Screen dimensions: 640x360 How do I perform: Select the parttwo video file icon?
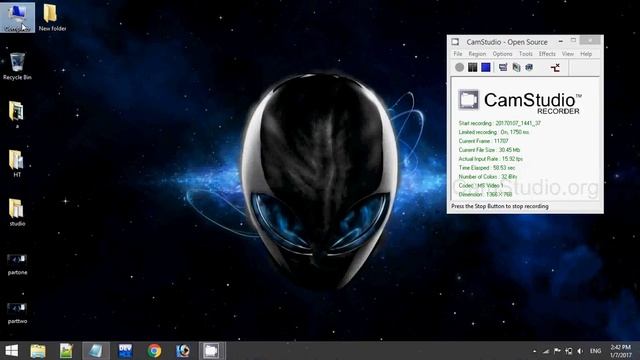click(x=17, y=313)
